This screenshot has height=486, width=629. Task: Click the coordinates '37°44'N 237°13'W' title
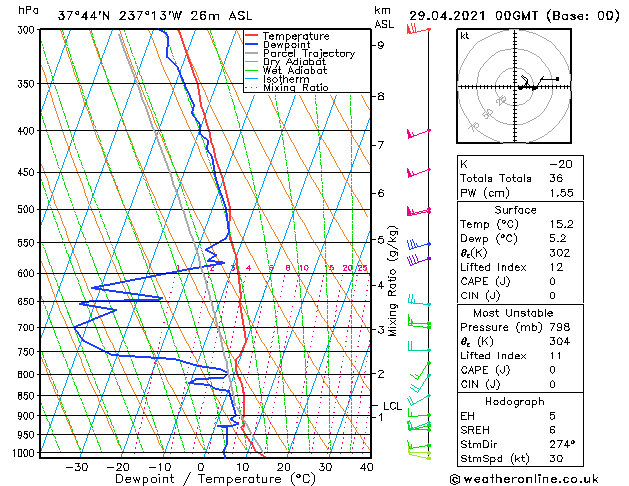click(x=120, y=16)
